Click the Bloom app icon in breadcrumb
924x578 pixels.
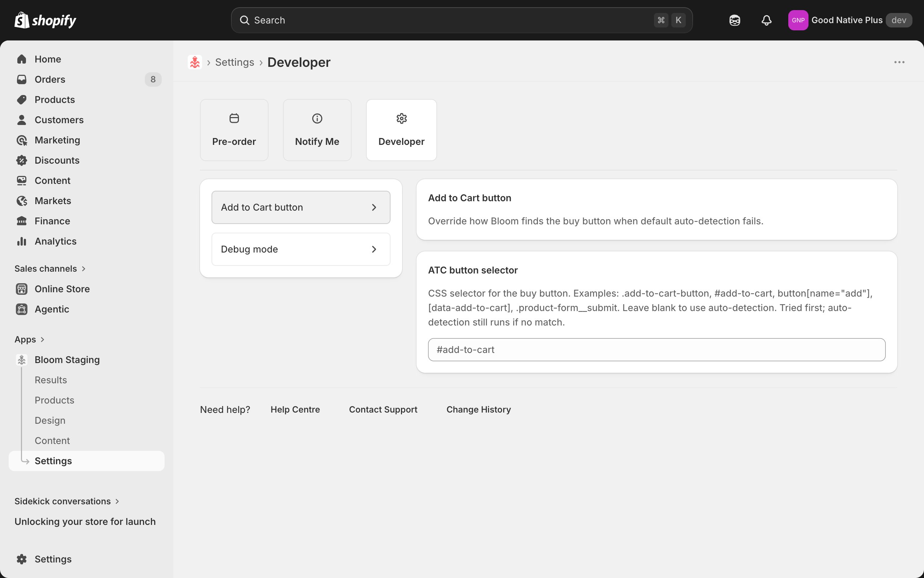195,62
